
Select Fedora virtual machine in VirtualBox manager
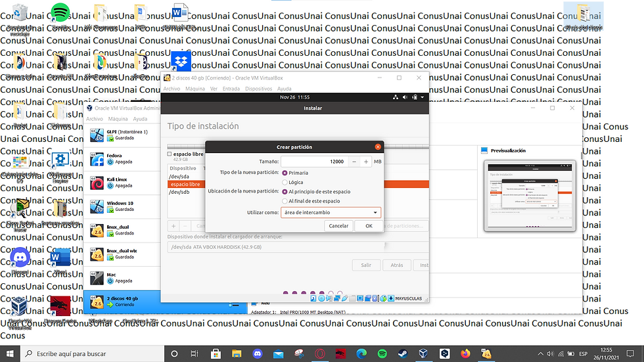[122, 159]
